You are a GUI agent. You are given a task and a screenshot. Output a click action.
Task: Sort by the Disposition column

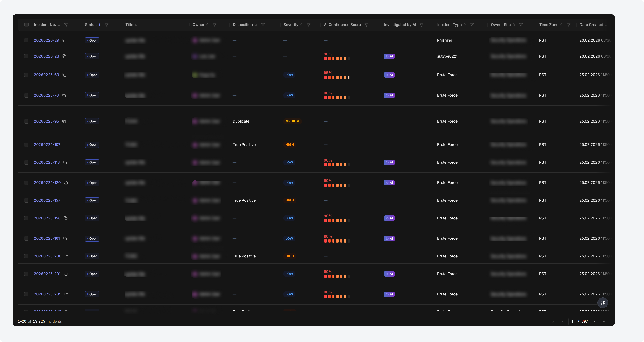click(256, 25)
